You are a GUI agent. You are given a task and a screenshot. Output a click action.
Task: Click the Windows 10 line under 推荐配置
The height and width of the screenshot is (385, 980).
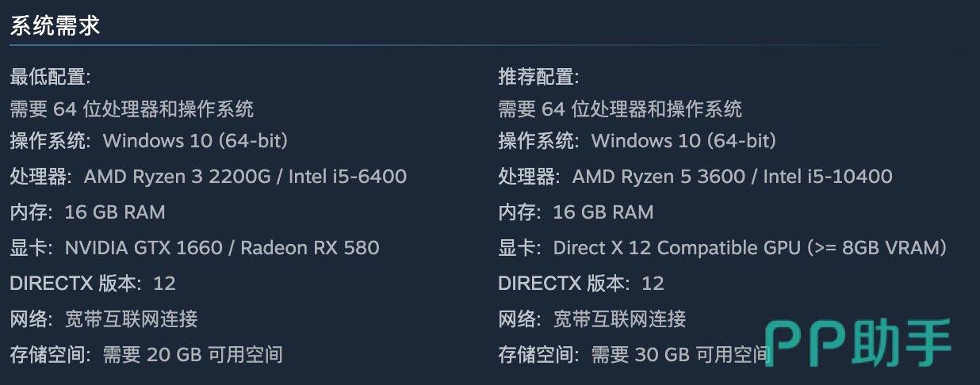coord(683,141)
